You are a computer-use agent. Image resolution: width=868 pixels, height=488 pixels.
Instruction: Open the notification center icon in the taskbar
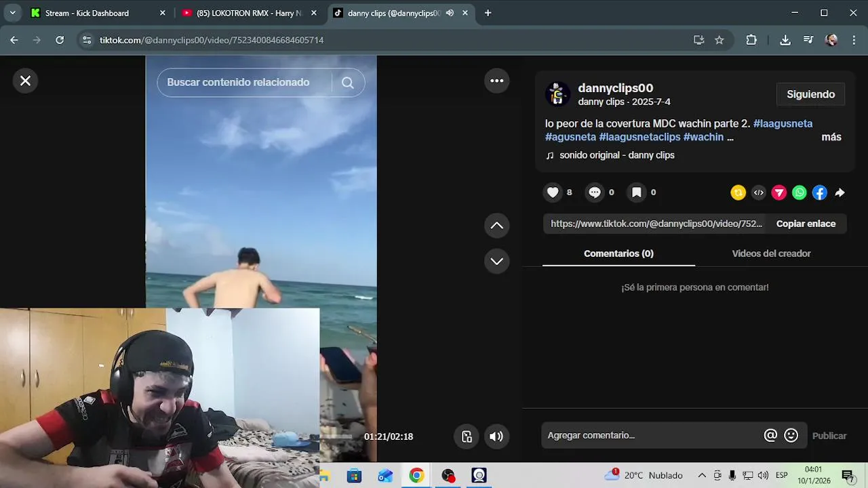coord(848,476)
